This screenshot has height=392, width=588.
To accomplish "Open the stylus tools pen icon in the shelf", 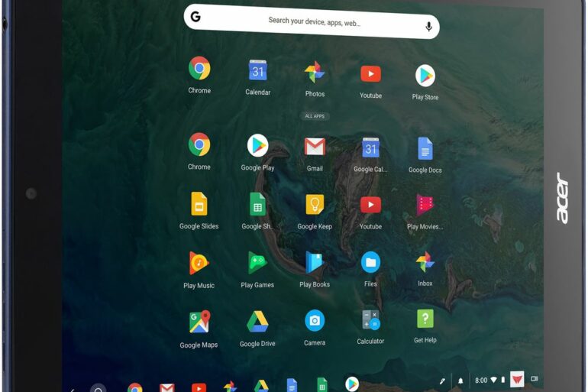I will [442, 381].
